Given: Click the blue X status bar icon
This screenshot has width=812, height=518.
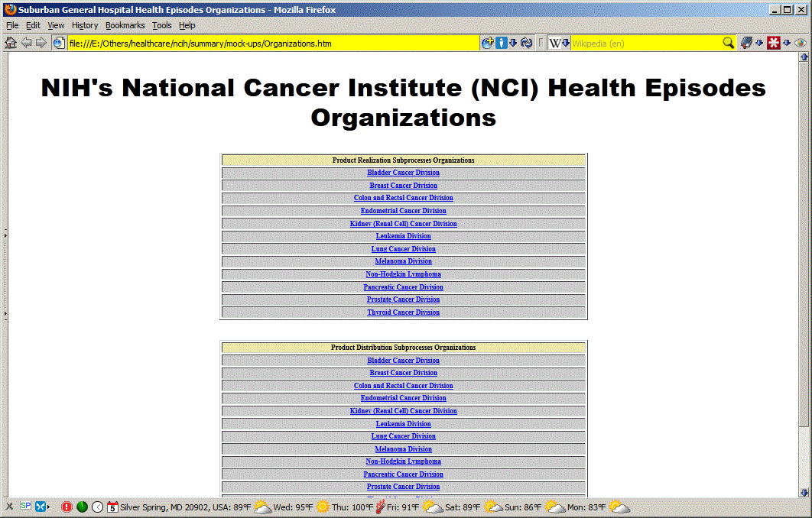Looking at the screenshot, I should click(41, 507).
